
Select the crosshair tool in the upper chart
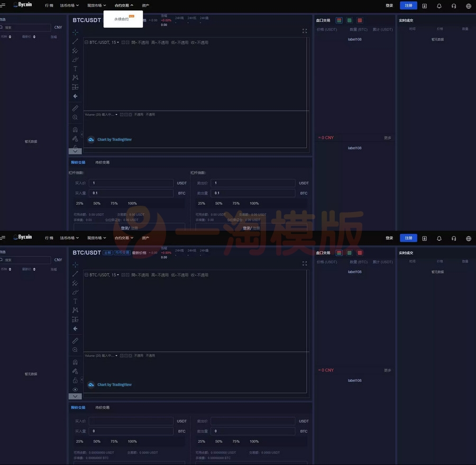[x=75, y=32]
